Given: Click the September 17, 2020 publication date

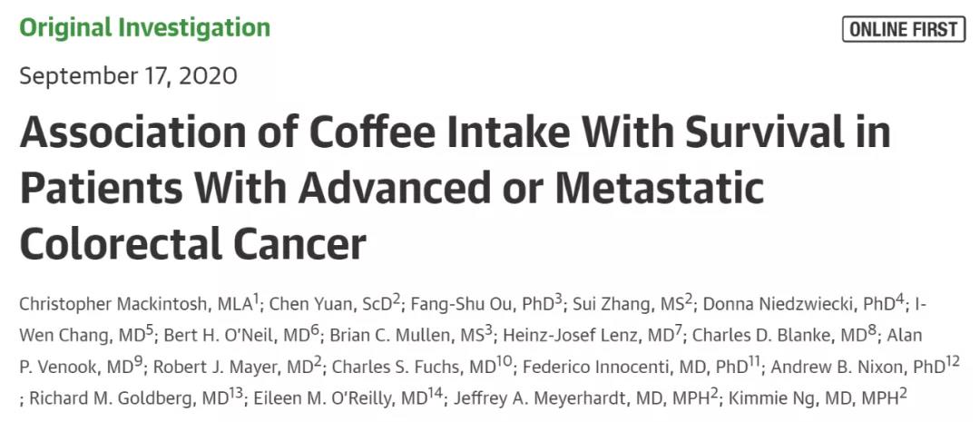Looking at the screenshot, I should click(128, 76).
